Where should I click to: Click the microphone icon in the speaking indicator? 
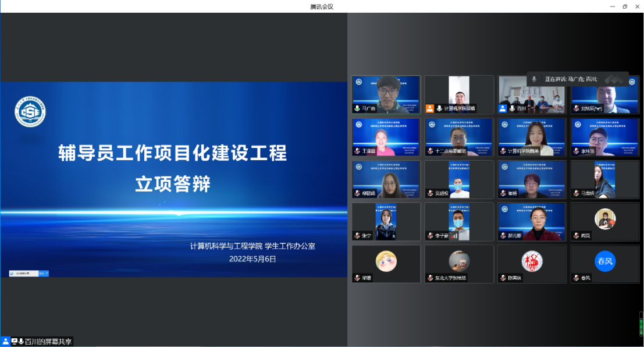534,79
